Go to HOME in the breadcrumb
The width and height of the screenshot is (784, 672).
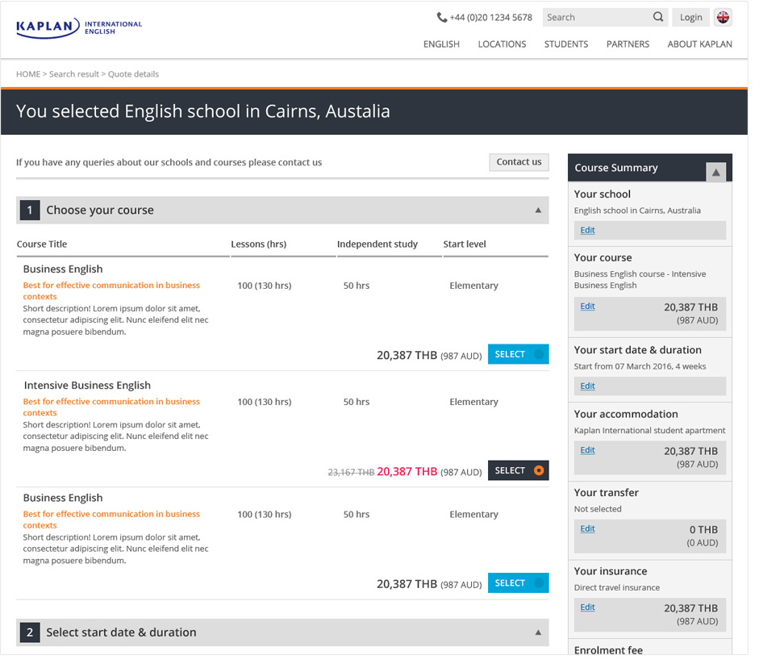pos(28,74)
